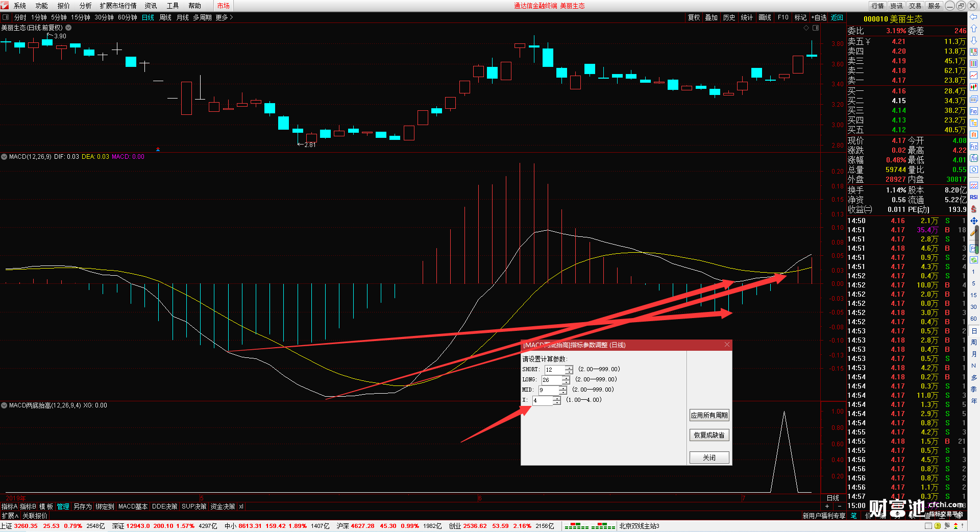Click the red dollar sign sidebar icon
The image size is (980, 532).
tap(974, 209)
